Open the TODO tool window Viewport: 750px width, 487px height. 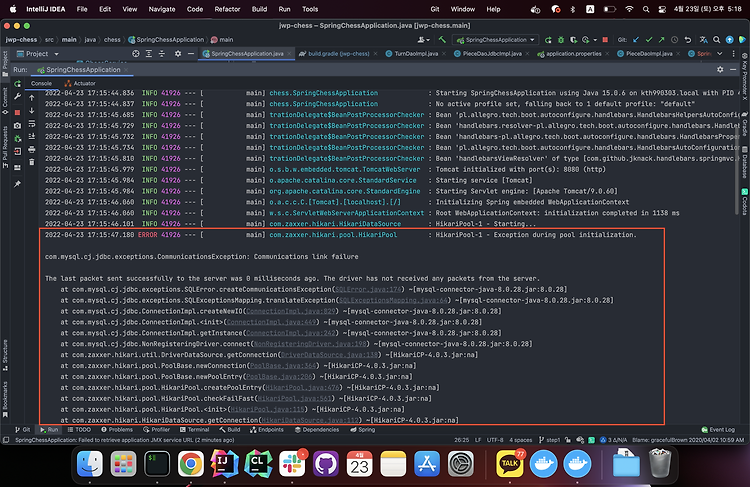79,430
